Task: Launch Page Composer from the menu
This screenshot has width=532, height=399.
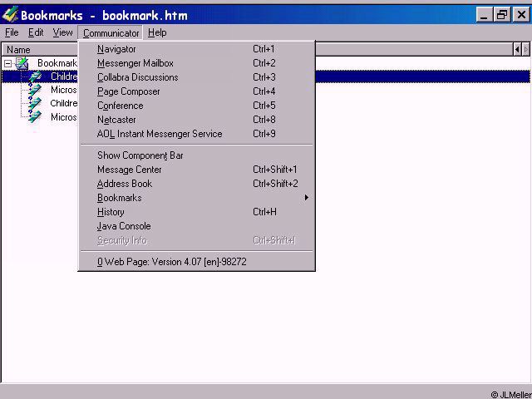Action: (196, 91)
